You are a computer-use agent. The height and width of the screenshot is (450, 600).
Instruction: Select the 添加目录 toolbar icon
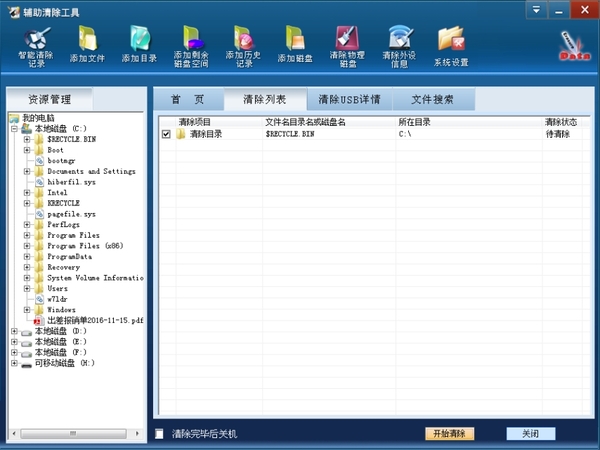139,46
